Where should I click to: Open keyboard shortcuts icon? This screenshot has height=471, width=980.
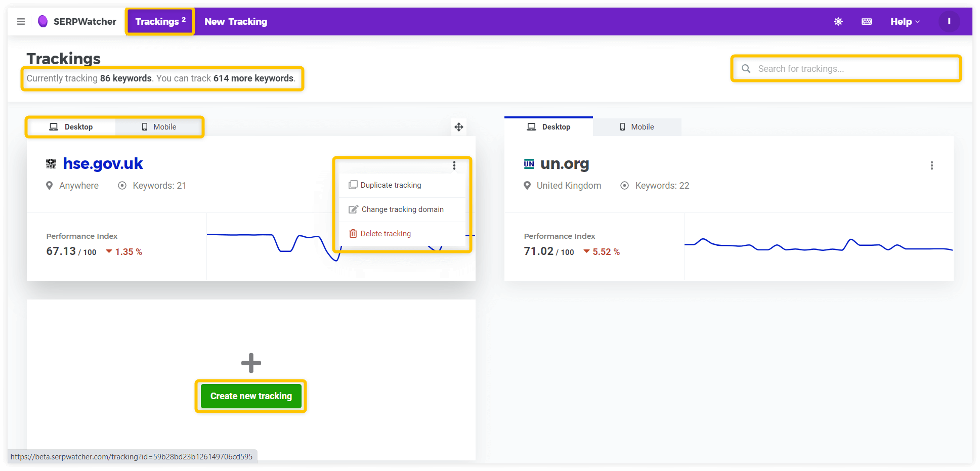(x=867, y=22)
